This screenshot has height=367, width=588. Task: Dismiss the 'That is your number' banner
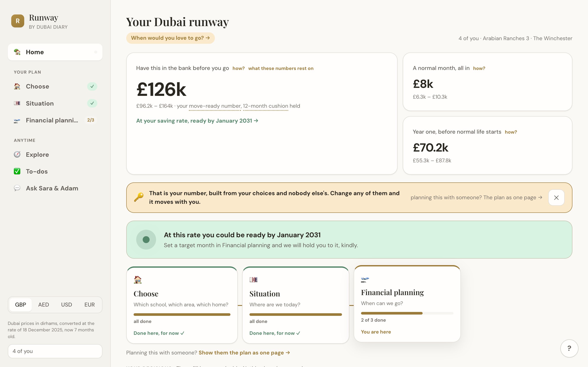point(556,198)
